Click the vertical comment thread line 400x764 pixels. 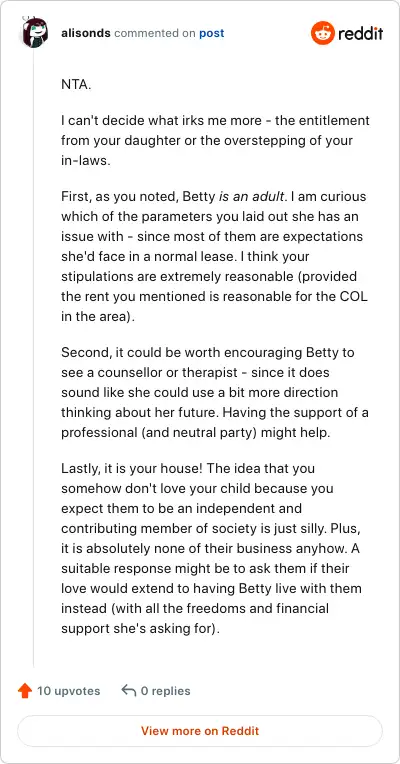(33, 357)
